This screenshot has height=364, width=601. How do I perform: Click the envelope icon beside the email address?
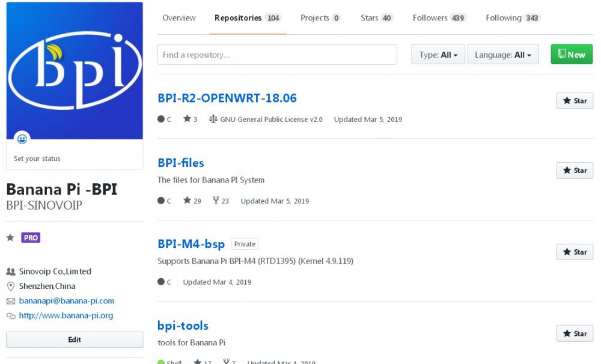pyautogui.click(x=10, y=301)
